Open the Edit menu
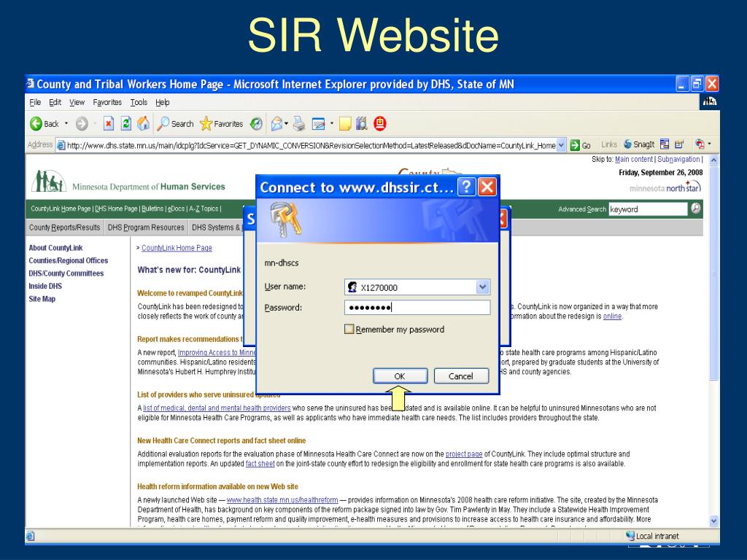 [x=55, y=102]
